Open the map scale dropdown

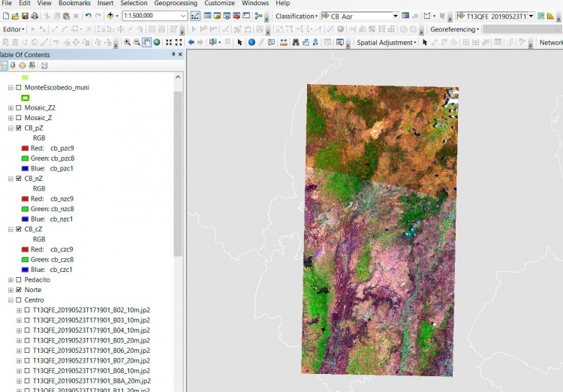pos(182,16)
